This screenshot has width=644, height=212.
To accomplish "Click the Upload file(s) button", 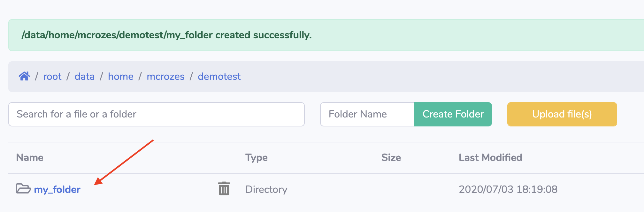I will pyautogui.click(x=562, y=114).
